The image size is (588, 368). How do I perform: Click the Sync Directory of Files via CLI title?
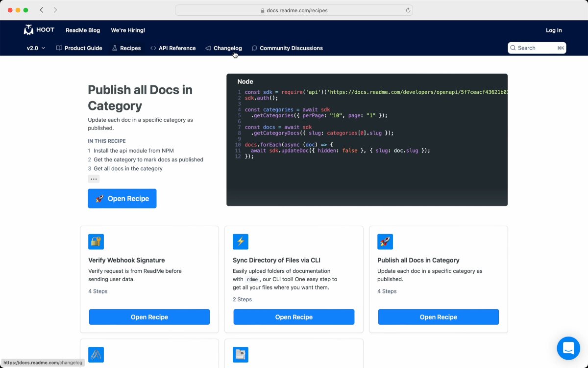coord(276,260)
